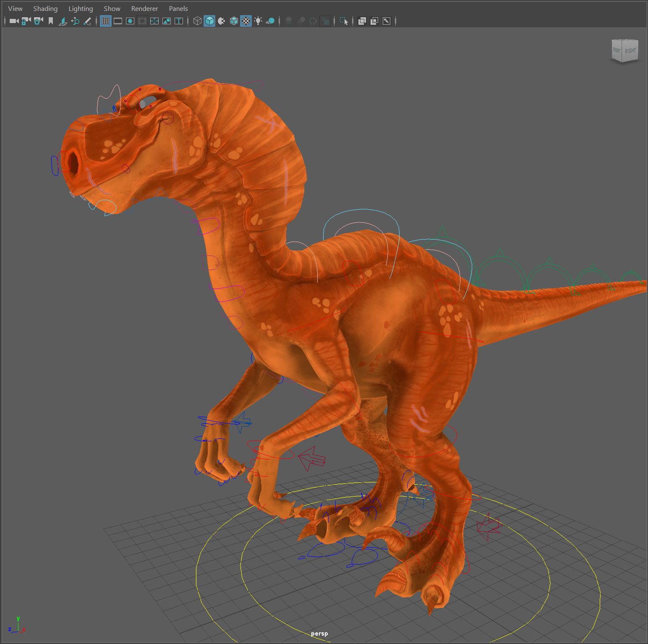Image resolution: width=648 pixels, height=644 pixels.
Task: Switch to Wireframe display mode
Action: coord(197,21)
